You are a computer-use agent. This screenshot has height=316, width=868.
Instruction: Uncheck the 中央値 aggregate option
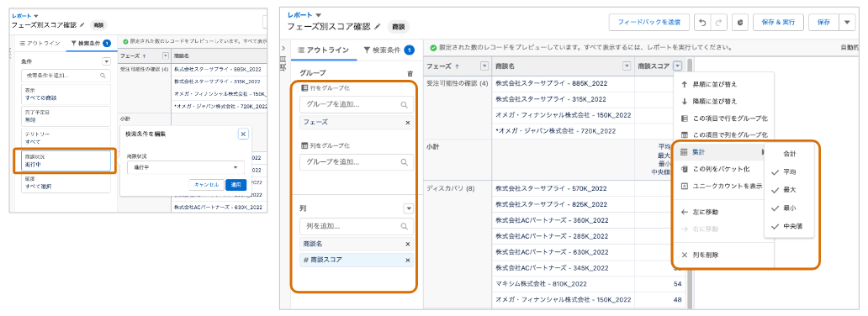click(789, 226)
